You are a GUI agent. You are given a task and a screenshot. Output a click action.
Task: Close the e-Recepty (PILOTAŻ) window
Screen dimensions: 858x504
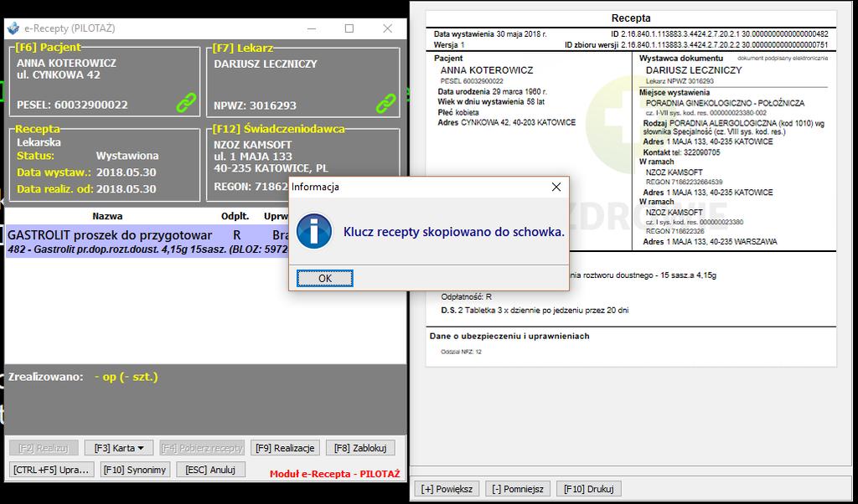(x=387, y=28)
